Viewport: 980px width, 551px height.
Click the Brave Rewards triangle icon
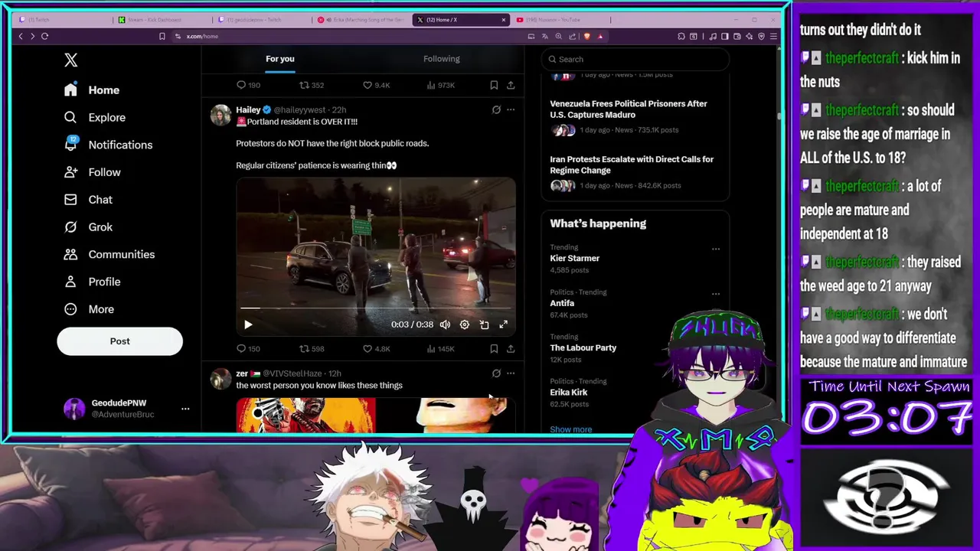tap(599, 36)
